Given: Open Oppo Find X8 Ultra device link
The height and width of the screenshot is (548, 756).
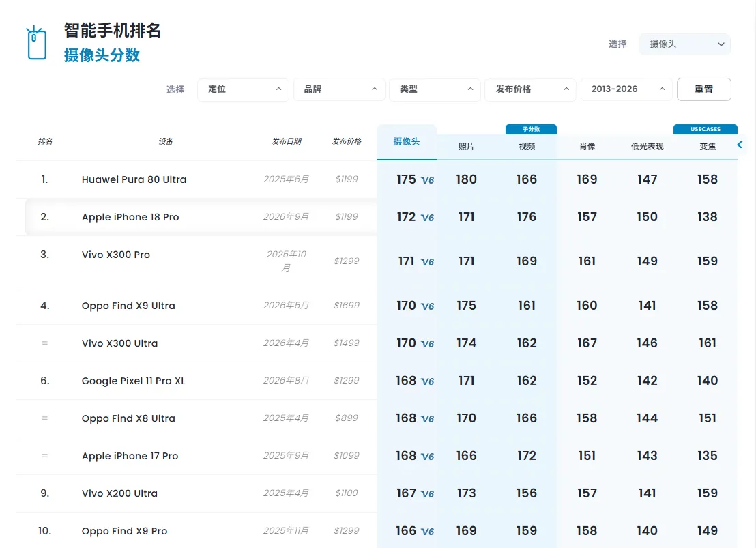Looking at the screenshot, I should [128, 419].
